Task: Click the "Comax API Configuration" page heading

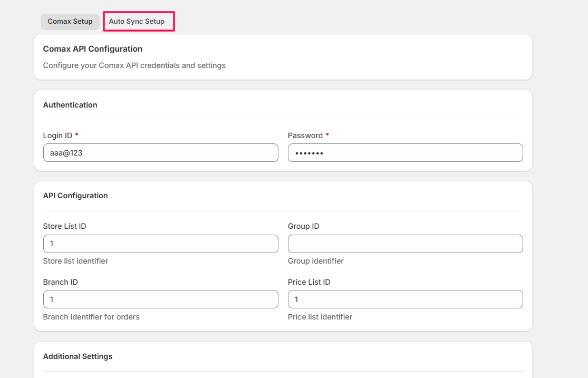Action: (92, 49)
